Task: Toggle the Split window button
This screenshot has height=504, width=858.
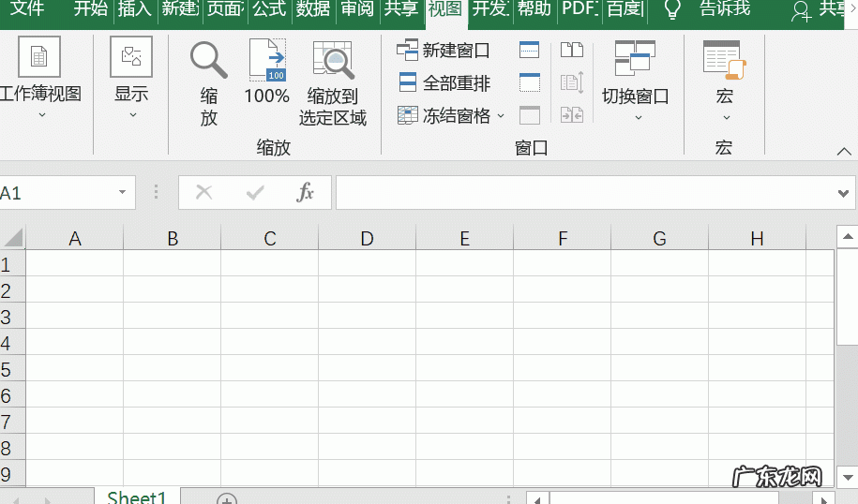Action: pos(530,51)
